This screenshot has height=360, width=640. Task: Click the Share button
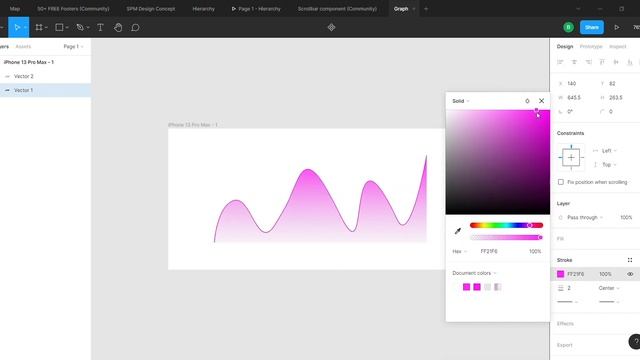[x=592, y=27]
